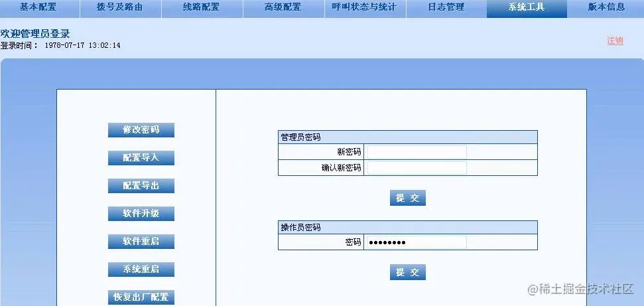Focus the 确认新密码 input field
Screen dimensions: 644x306
pos(417,168)
